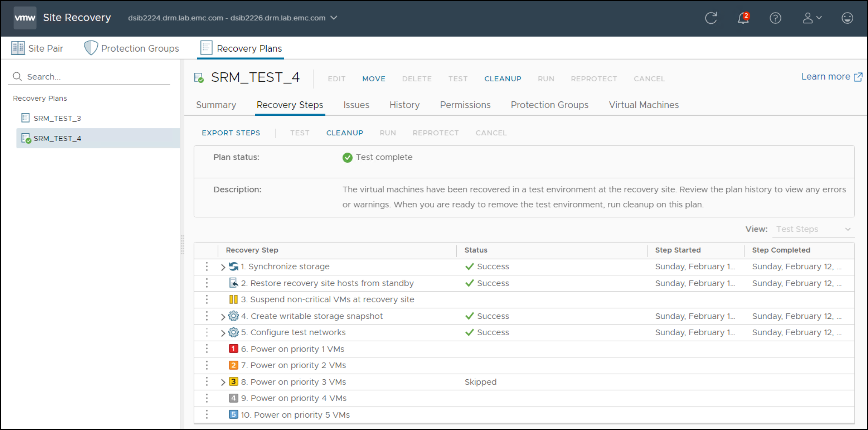
Task: Click the Restore recovery site hosts icon
Action: click(233, 283)
